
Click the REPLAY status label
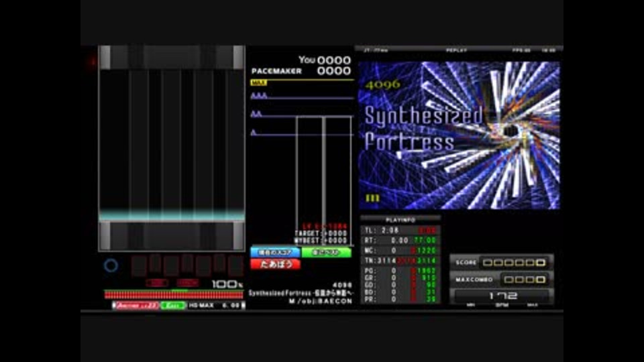click(x=456, y=50)
